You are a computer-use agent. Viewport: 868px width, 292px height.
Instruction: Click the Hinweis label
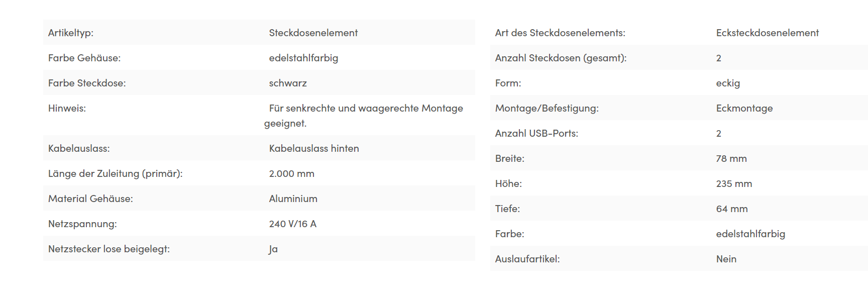pos(67,108)
